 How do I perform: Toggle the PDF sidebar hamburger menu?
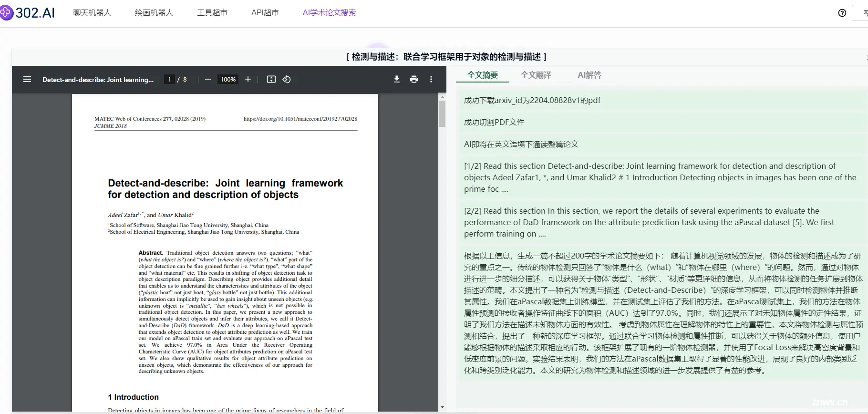(x=27, y=79)
